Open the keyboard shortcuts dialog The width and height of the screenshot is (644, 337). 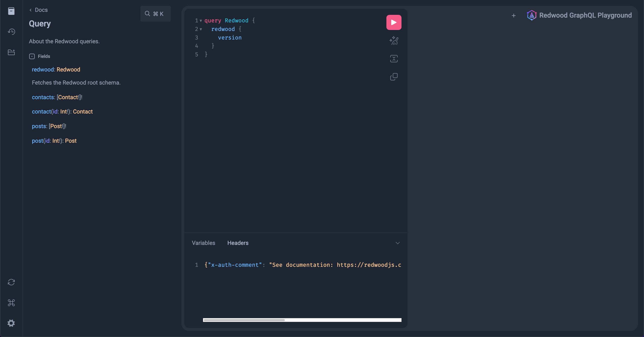click(x=11, y=303)
